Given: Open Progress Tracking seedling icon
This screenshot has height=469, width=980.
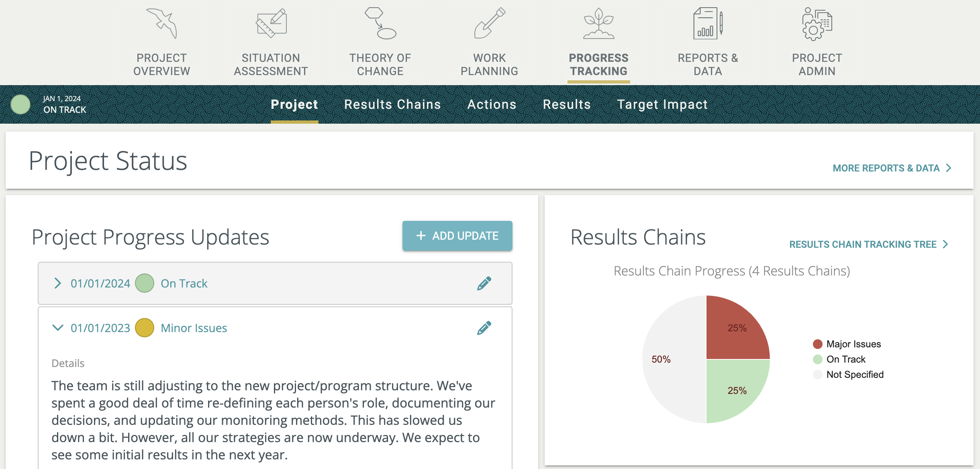Looking at the screenshot, I should click(598, 24).
